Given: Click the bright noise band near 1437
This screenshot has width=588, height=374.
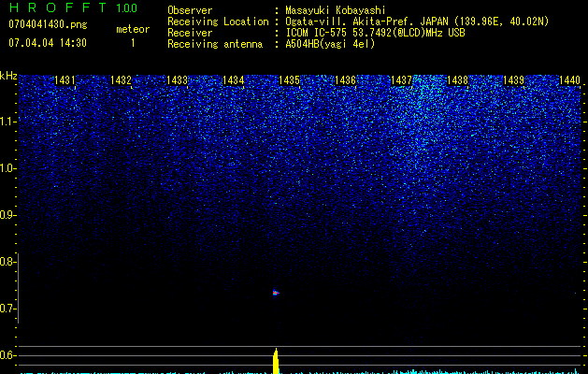Looking at the screenshot, I should coord(423,123).
